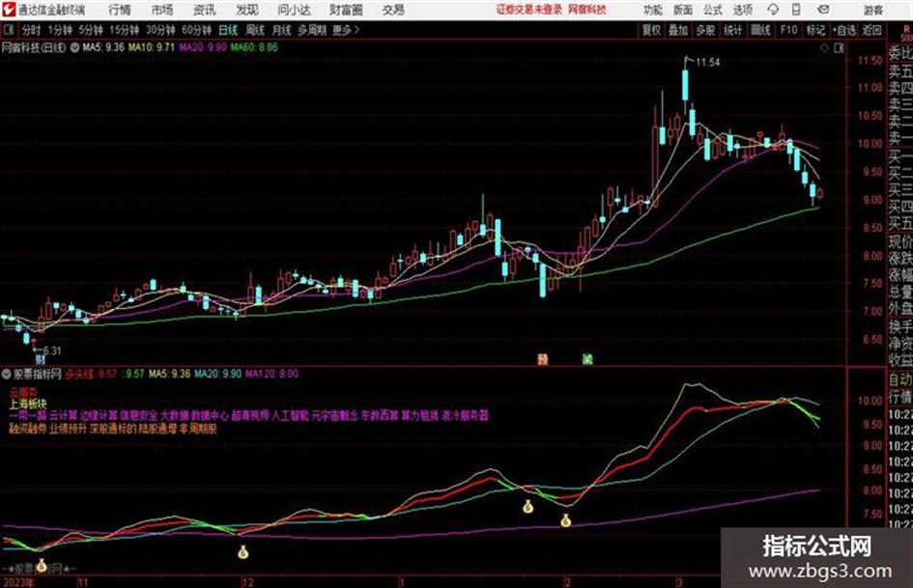Image resolution: width=913 pixels, height=588 pixels.
Task: Click the 融资融券 tag
Action: [27, 429]
